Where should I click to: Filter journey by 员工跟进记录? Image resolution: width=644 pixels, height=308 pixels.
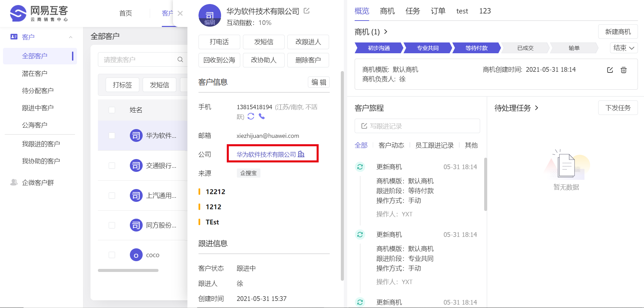[434, 145]
